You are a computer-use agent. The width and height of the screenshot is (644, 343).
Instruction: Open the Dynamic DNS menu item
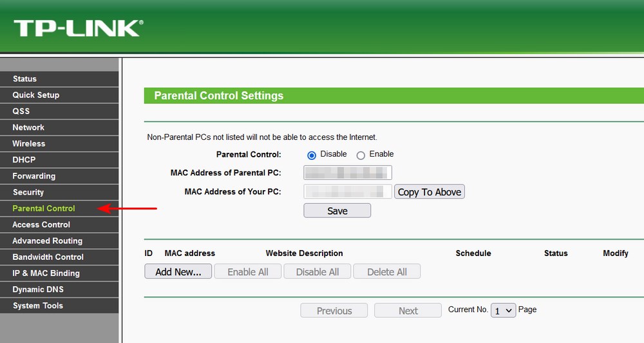pos(59,289)
